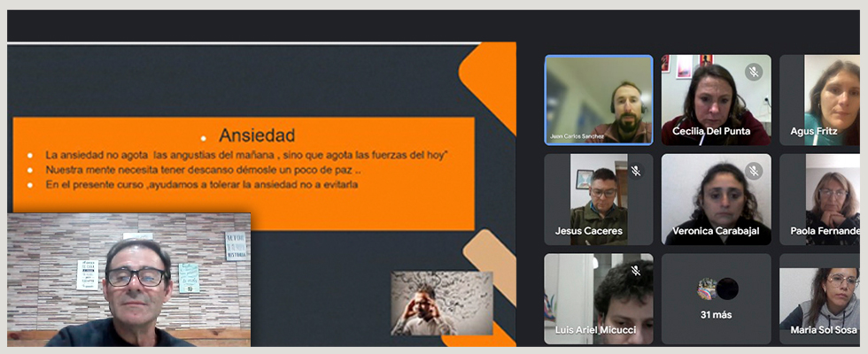Select Luis Ariel Micucci video tile
Screen dimensions: 868x354
599,299
